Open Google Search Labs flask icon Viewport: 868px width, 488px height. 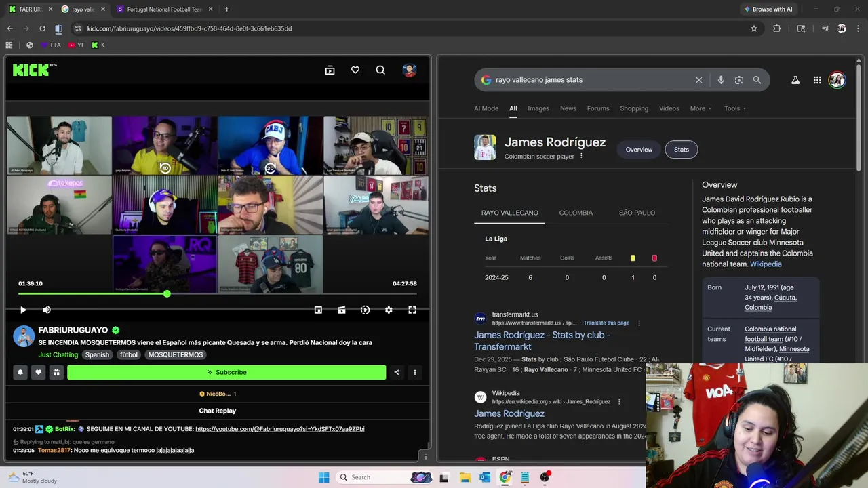[x=795, y=80]
